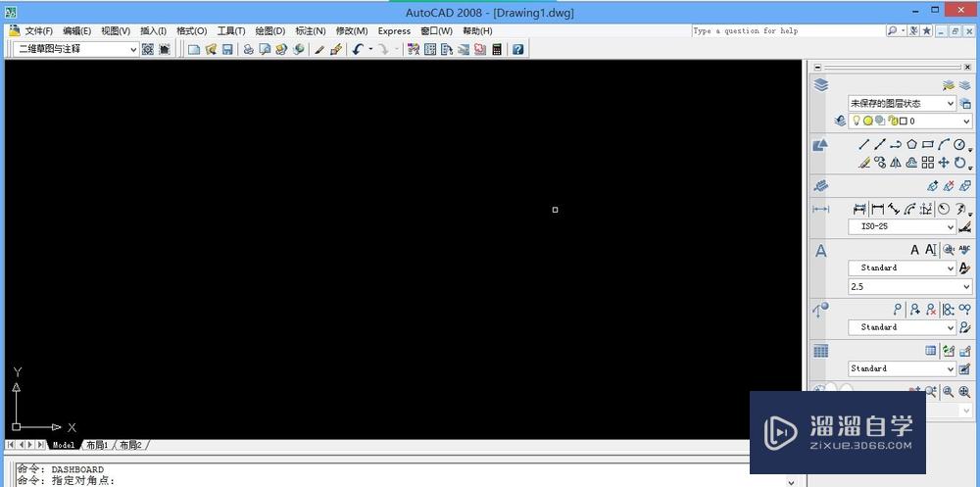Click the My Workspace icon

point(165,49)
